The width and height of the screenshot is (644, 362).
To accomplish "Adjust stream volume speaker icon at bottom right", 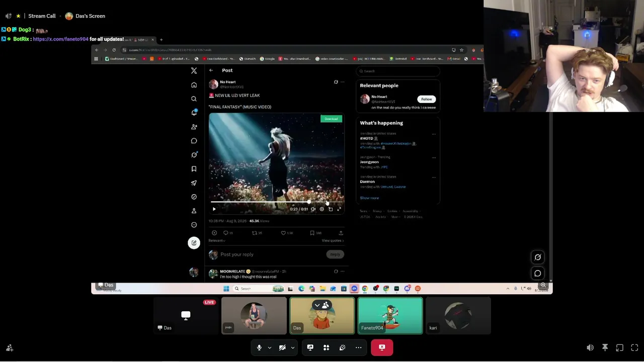I will 590,347.
